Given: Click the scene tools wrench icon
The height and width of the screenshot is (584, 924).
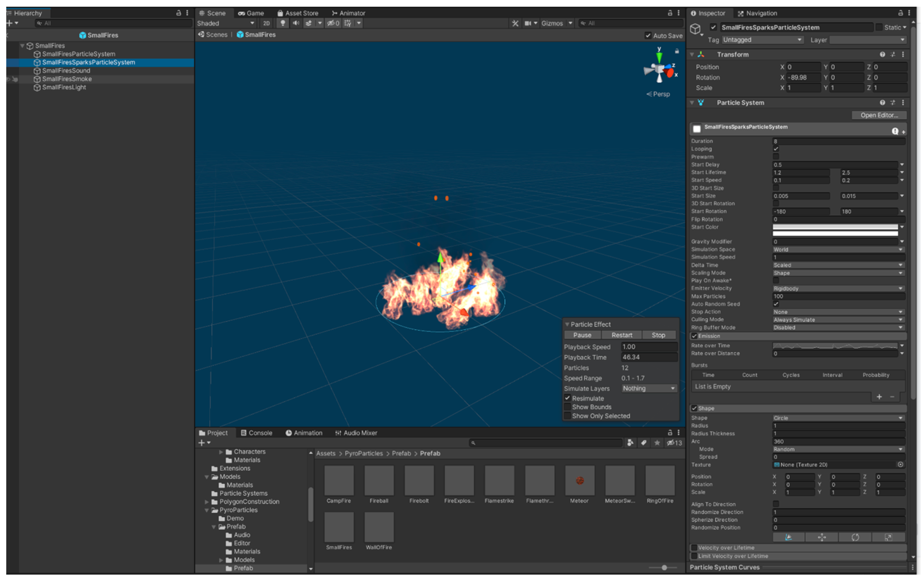Looking at the screenshot, I should pos(515,23).
